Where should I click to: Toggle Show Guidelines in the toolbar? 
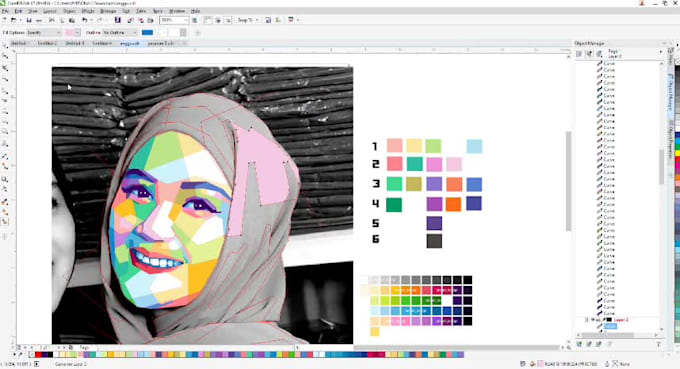pos(228,20)
